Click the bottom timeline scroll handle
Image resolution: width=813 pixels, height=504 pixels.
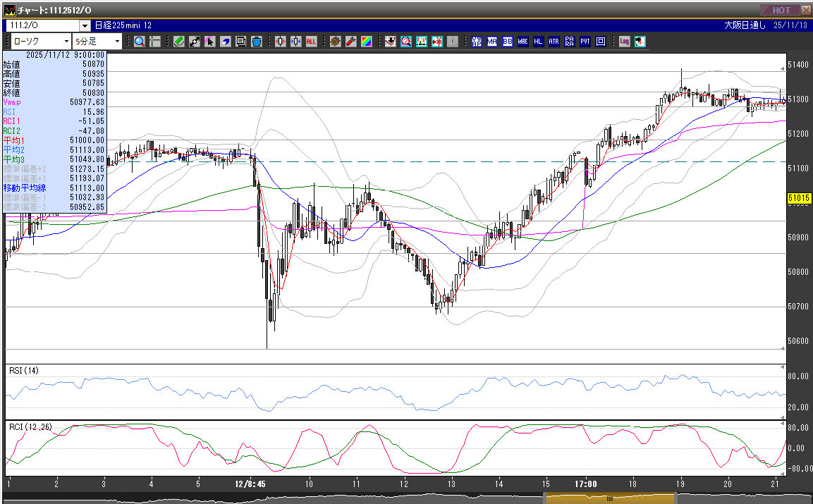click(610, 498)
